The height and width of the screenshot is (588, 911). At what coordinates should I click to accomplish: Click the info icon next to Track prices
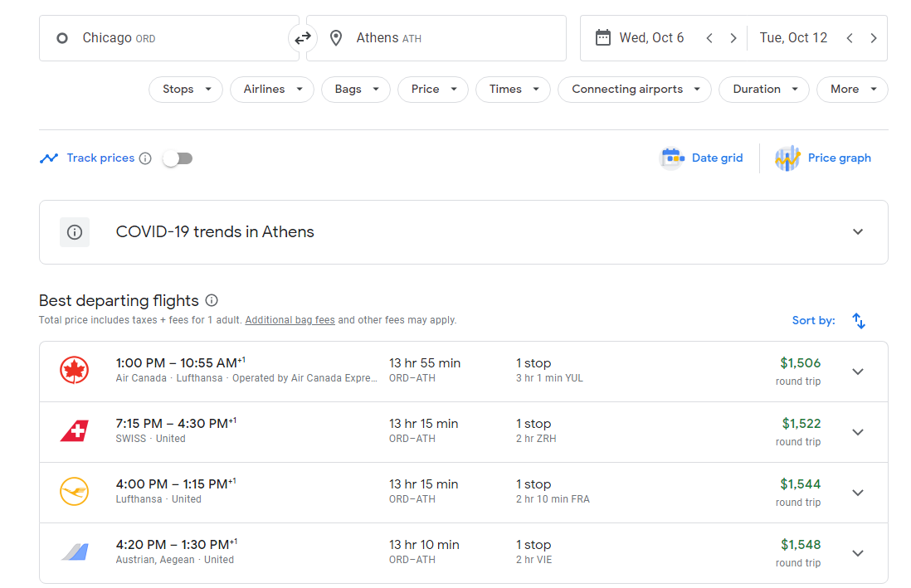pyautogui.click(x=145, y=158)
